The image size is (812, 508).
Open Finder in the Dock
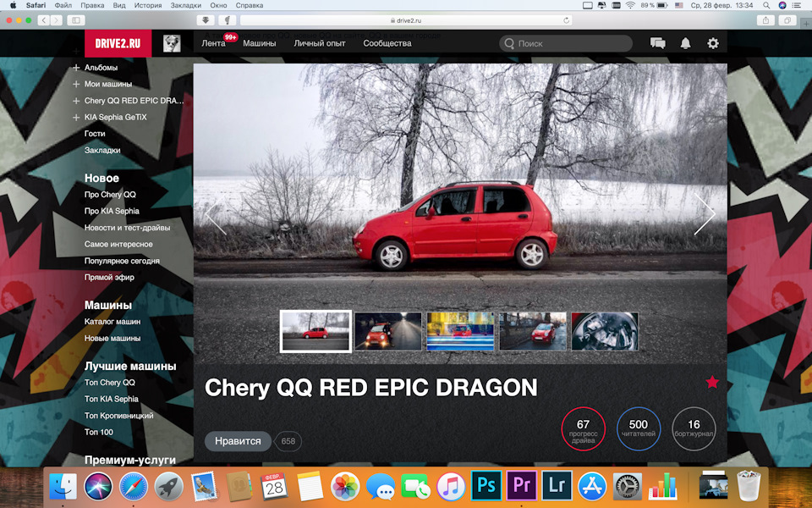pyautogui.click(x=63, y=486)
